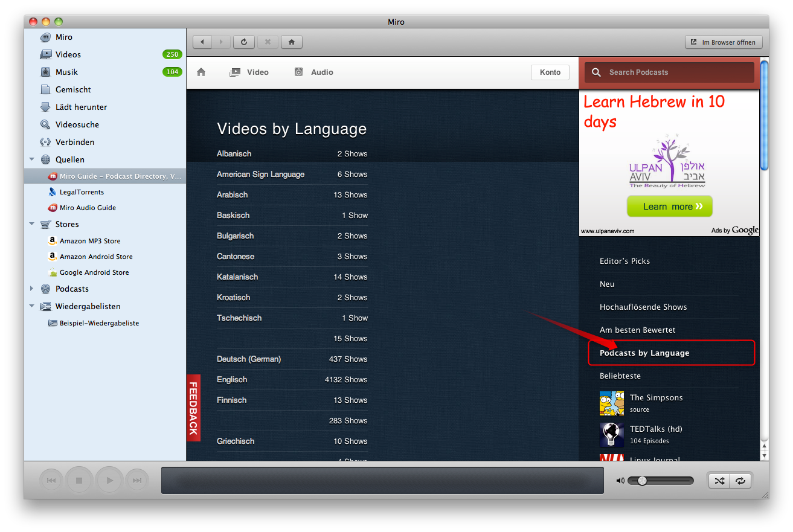Viewport: 793px width, 532px height.
Task: Click Im Browser öffnen button
Action: click(724, 42)
